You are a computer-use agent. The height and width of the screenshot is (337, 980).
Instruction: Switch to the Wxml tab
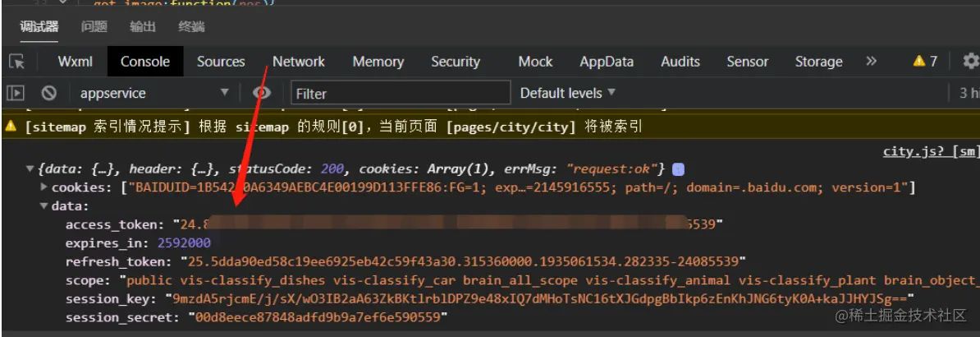(x=75, y=62)
